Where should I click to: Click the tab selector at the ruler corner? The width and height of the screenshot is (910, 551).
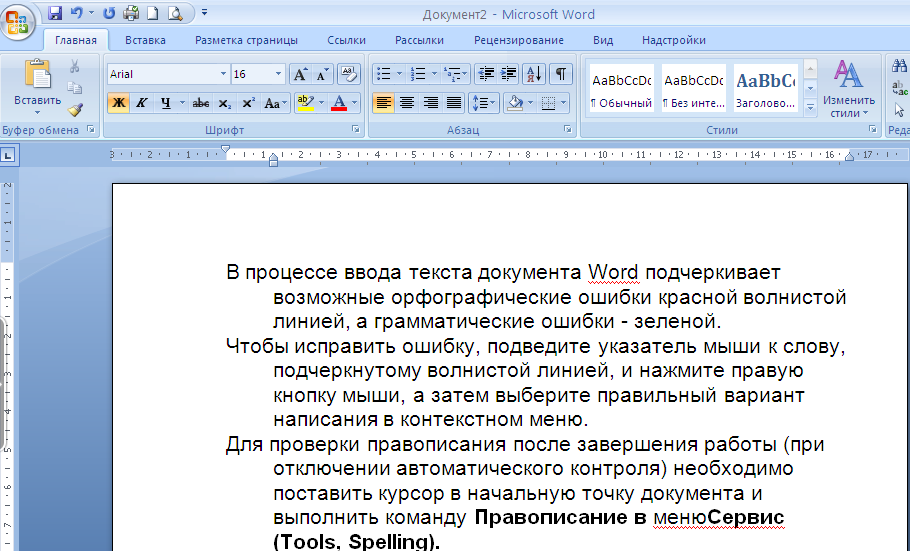click(9, 155)
